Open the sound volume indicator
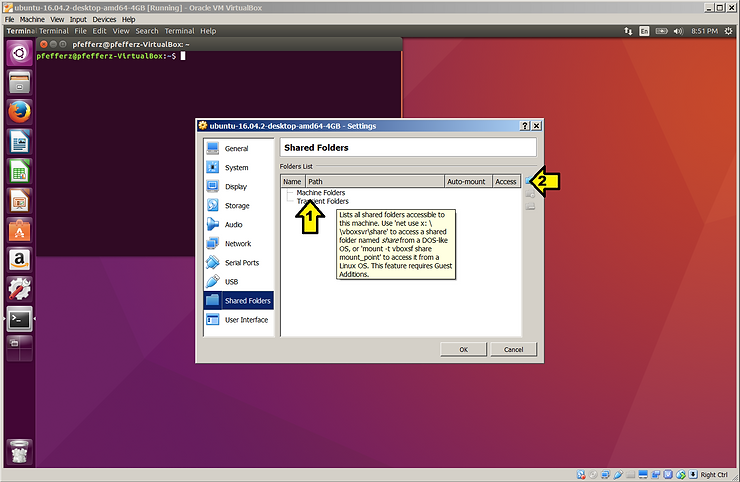 tap(678, 31)
